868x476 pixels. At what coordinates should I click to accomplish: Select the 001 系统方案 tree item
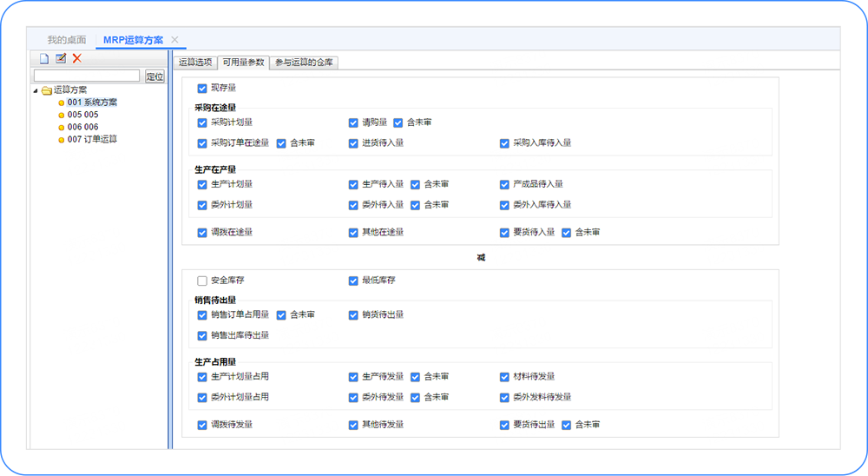[91, 102]
